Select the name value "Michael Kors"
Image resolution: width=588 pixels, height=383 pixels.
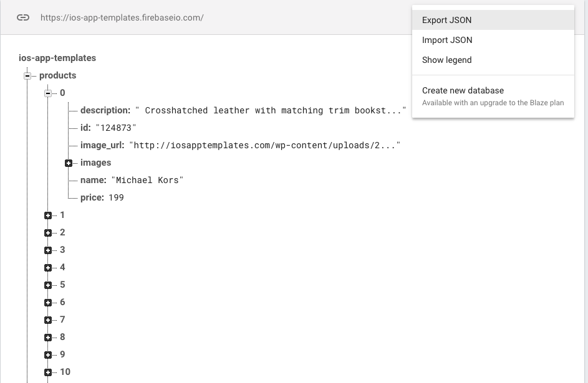tap(147, 180)
